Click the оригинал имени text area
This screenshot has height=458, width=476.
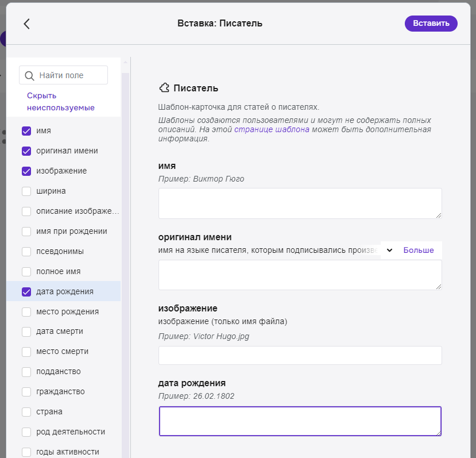coord(300,275)
